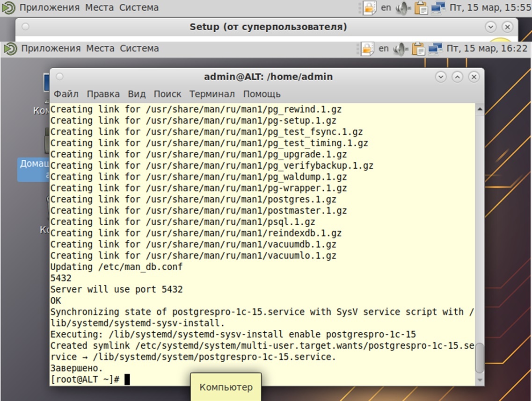Click the network icon in the 15:55 panel
The height and width of the screenshot is (401, 532).
(x=438, y=7)
